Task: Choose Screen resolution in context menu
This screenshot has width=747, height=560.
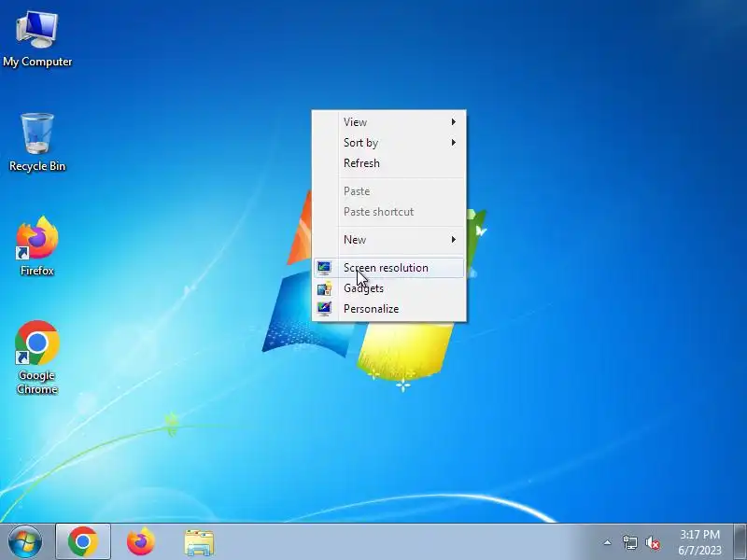Action: click(x=388, y=268)
